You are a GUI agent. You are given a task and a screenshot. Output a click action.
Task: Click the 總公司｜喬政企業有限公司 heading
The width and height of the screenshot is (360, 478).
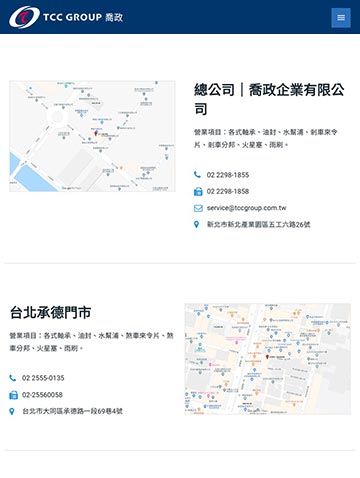point(269,99)
